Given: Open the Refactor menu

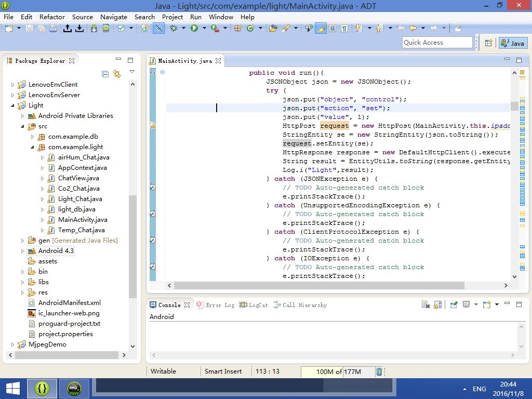Looking at the screenshot, I should tap(52, 17).
